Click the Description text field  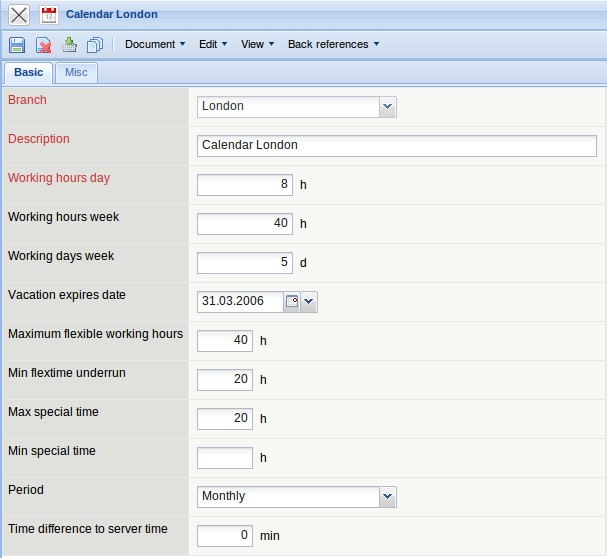pyautogui.click(x=396, y=145)
